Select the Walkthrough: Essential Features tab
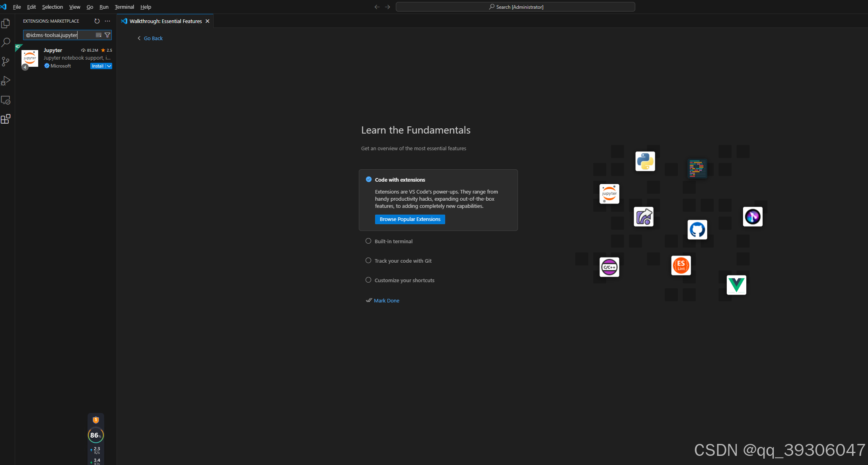This screenshot has height=465, width=868. (165, 21)
